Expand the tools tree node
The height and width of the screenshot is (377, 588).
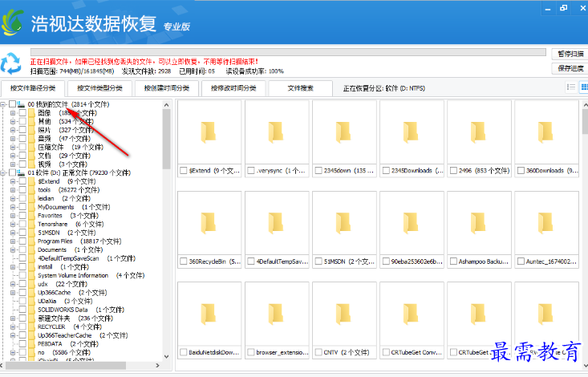coord(13,190)
